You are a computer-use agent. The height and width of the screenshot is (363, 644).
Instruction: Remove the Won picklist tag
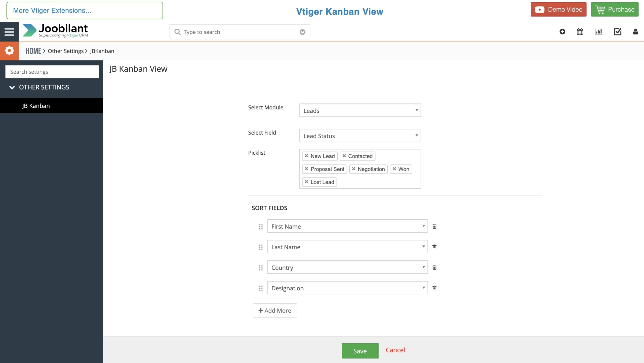(x=394, y=169)
